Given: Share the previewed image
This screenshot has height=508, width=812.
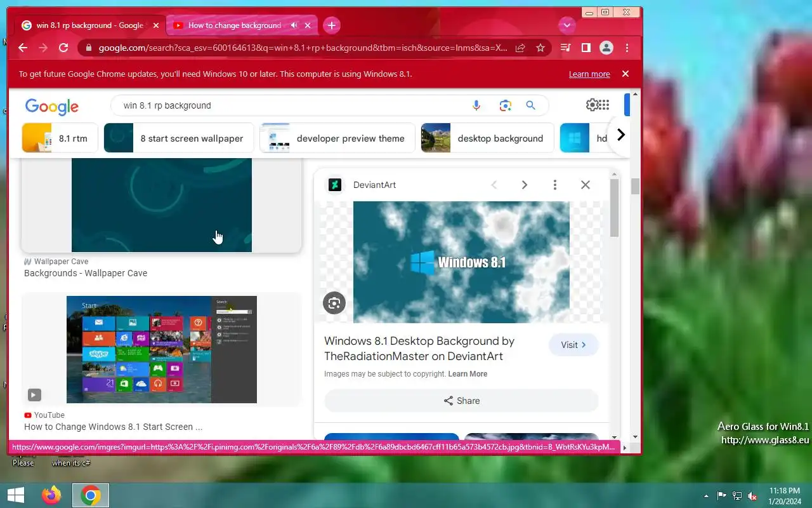Looking at the screenshot, I should [x=461, y=401].
